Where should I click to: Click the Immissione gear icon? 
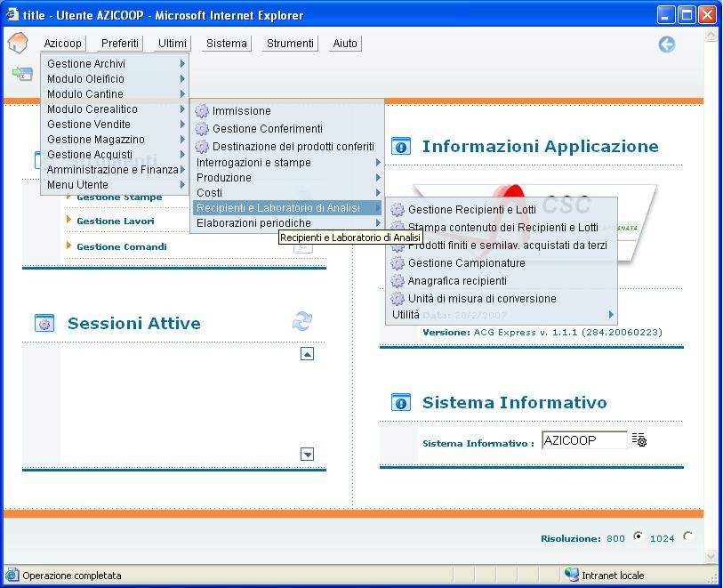coord(202,110)
